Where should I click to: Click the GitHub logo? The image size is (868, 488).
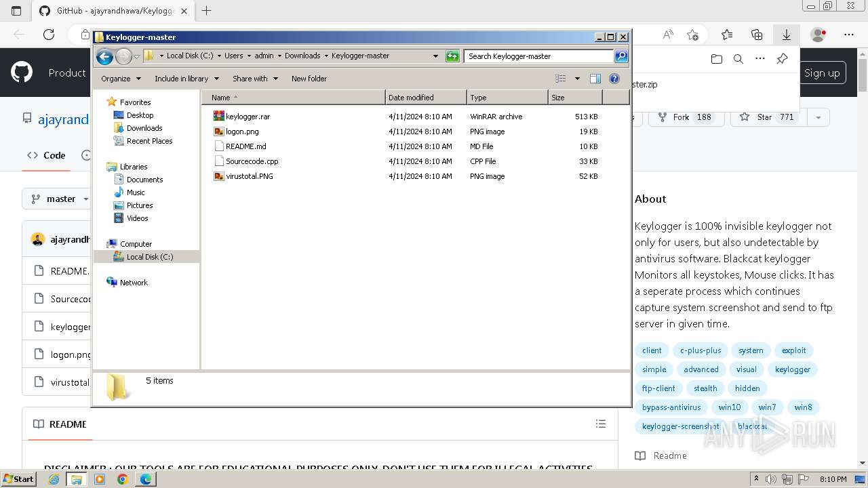[22, 73]
